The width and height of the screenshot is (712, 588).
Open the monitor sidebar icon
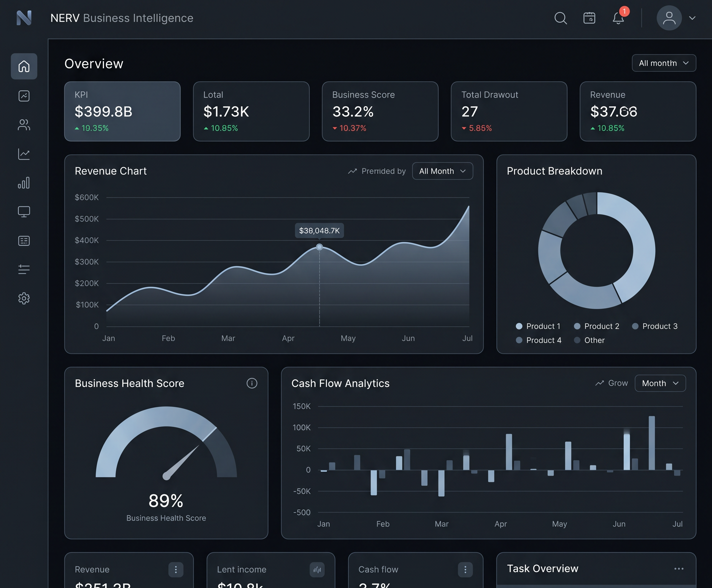[x=24, y=212]
